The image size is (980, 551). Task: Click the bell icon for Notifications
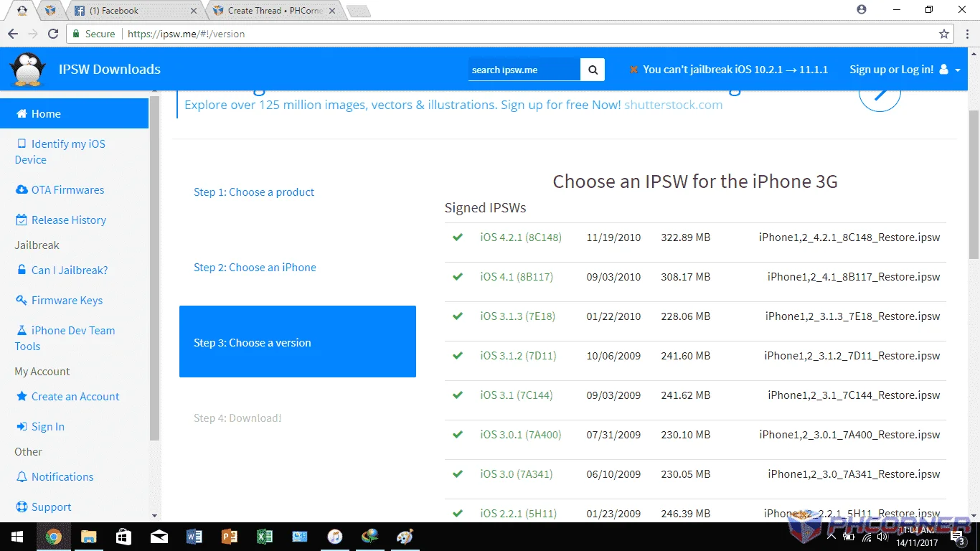tap(22, 477)
